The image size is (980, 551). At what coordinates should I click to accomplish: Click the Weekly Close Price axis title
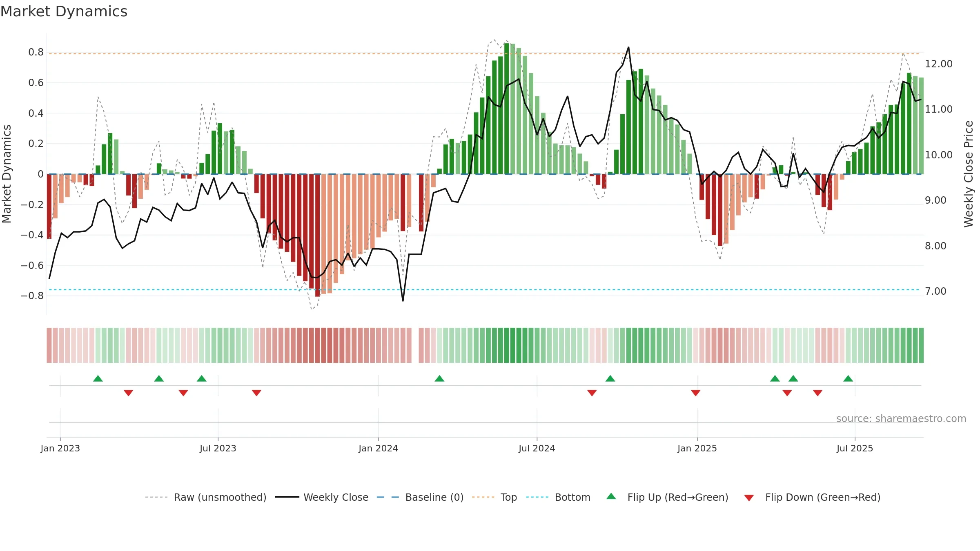[x=969, y=174]
